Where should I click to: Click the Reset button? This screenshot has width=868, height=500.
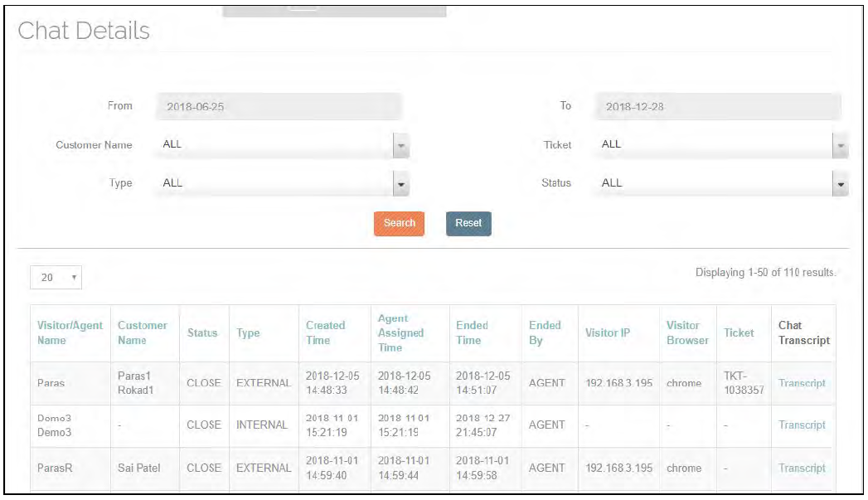(x=468, y=223)
